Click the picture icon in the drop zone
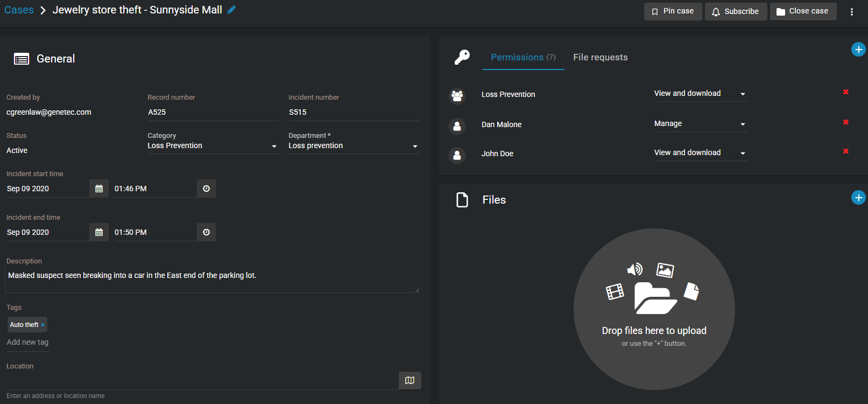This screenshot has width=868, height=404. pos(665,270)
